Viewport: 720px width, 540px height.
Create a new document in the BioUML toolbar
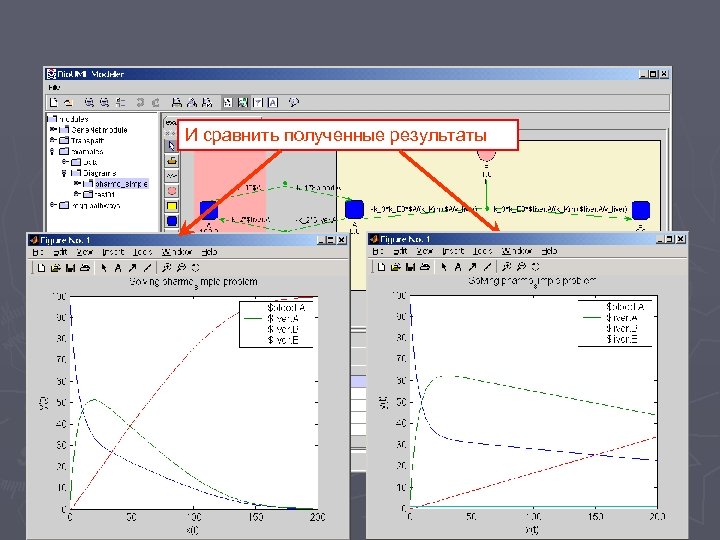tap(54, 102)
